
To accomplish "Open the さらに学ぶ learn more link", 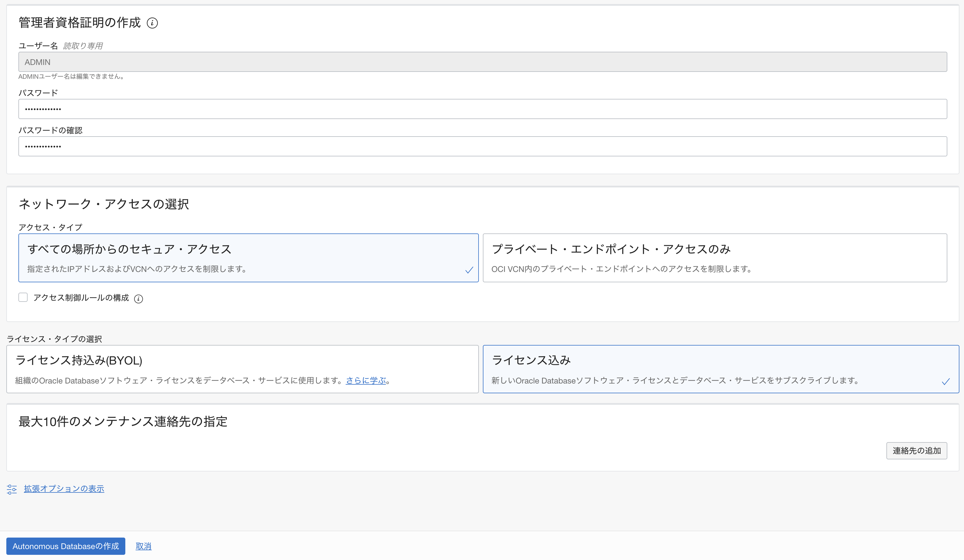I will pos(366,380).
